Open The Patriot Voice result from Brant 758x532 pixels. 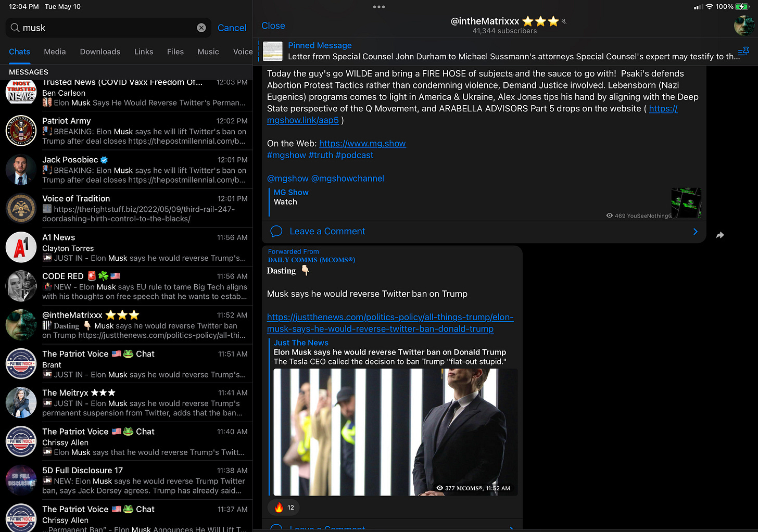[x=126, y=364]
